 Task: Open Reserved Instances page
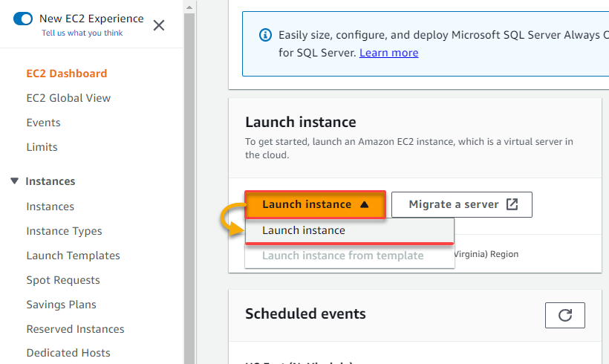coord(75,329)
